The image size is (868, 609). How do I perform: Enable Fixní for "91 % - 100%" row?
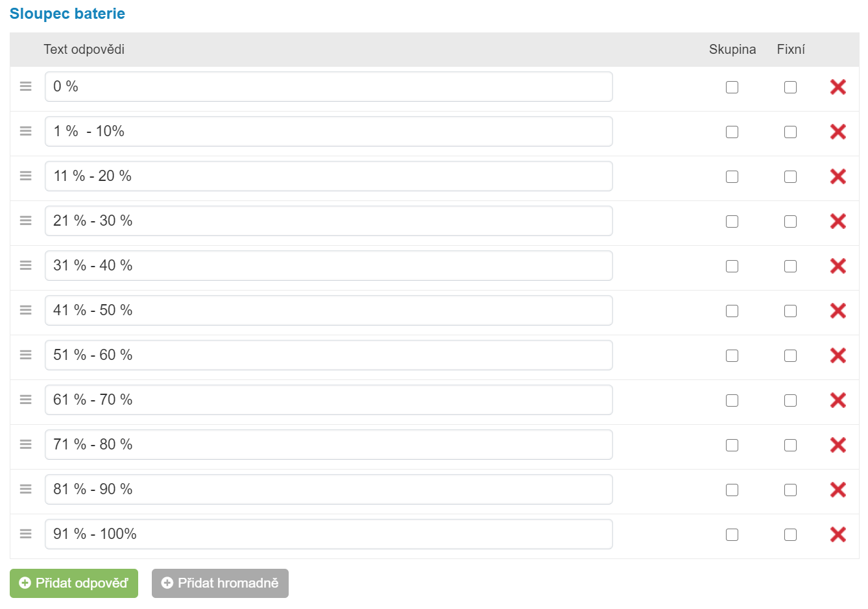tap(790, 534)
